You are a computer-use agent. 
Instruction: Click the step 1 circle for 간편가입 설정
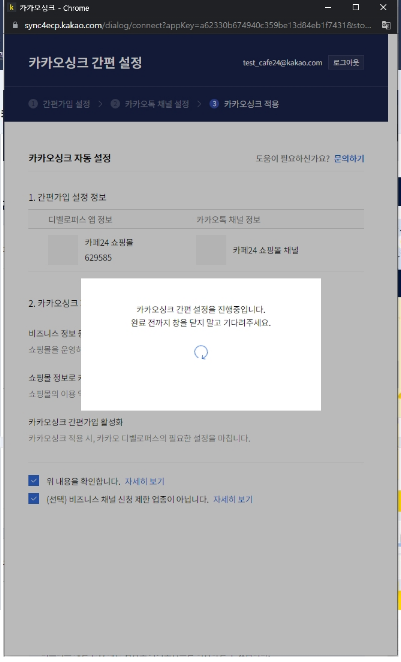tap(33, 104)
